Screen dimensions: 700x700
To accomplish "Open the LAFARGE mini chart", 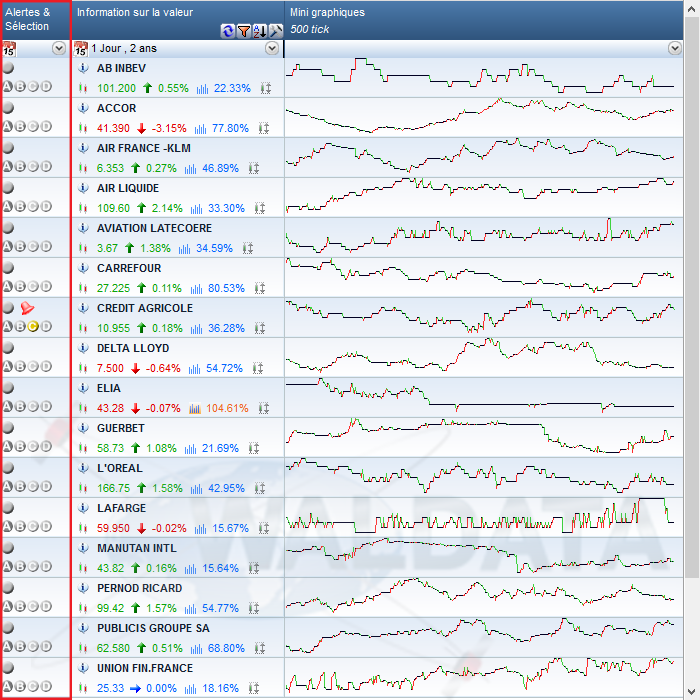I will click(x=483, y=517).
